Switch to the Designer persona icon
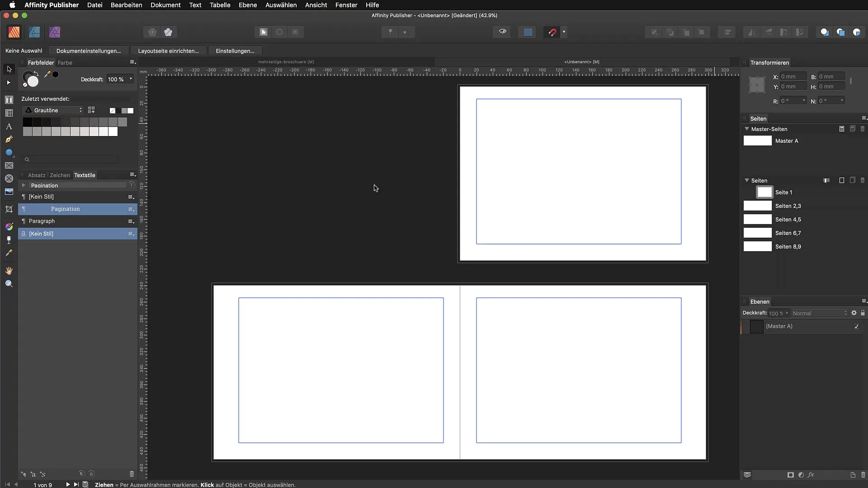Screen dimensions: 868x488 (34, 32)
